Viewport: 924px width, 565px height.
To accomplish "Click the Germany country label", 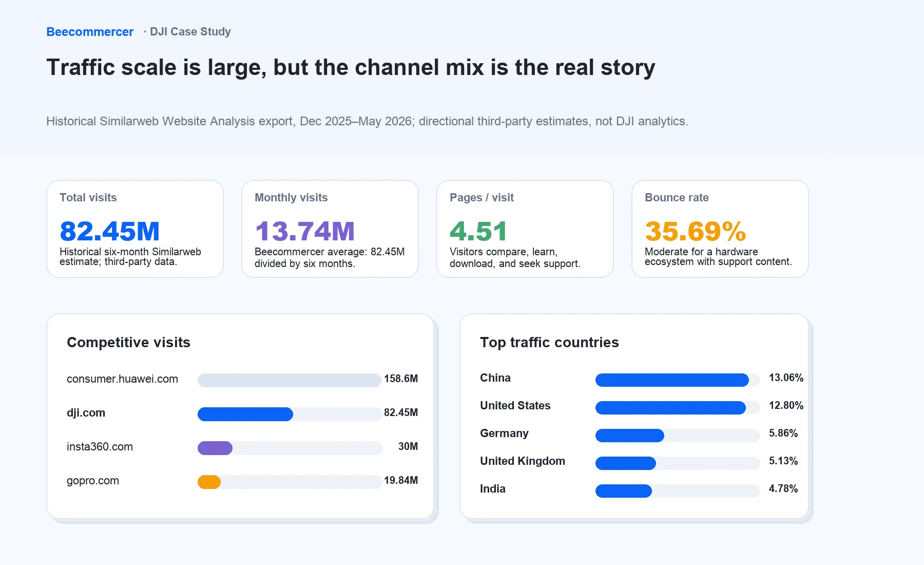I will coord(504,434).
